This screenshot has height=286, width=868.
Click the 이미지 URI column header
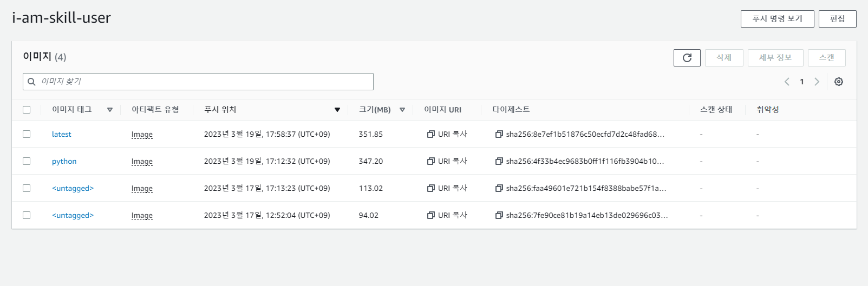(x=443, y=110)
